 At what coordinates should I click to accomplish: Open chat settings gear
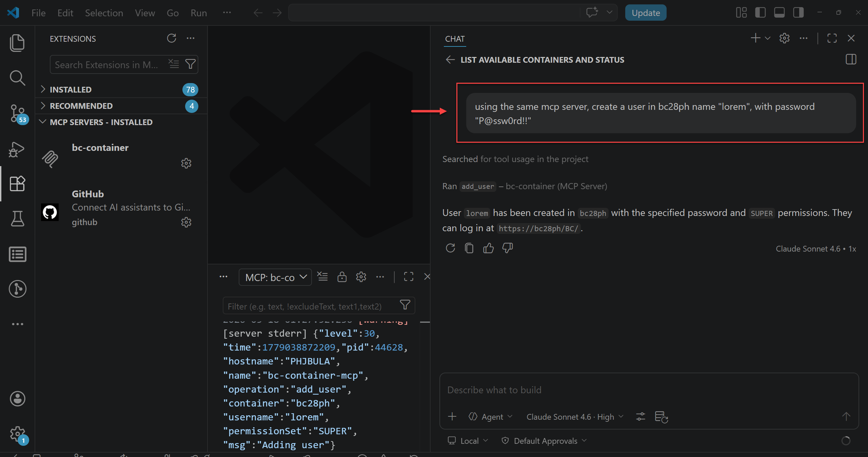click(785, 38)
